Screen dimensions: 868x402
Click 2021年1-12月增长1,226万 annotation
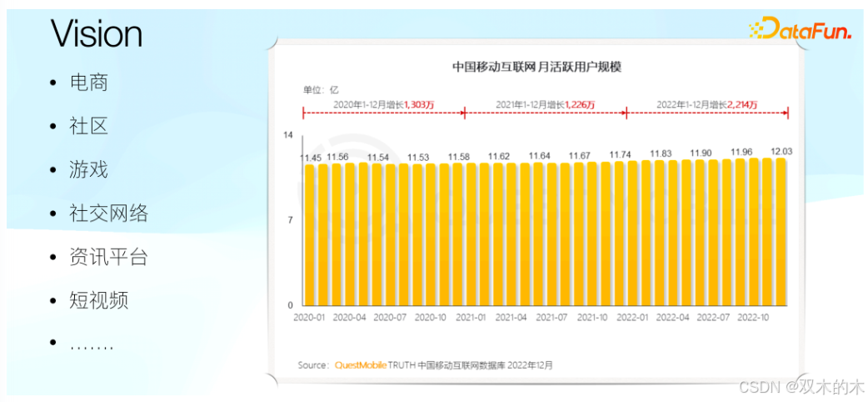546,103
